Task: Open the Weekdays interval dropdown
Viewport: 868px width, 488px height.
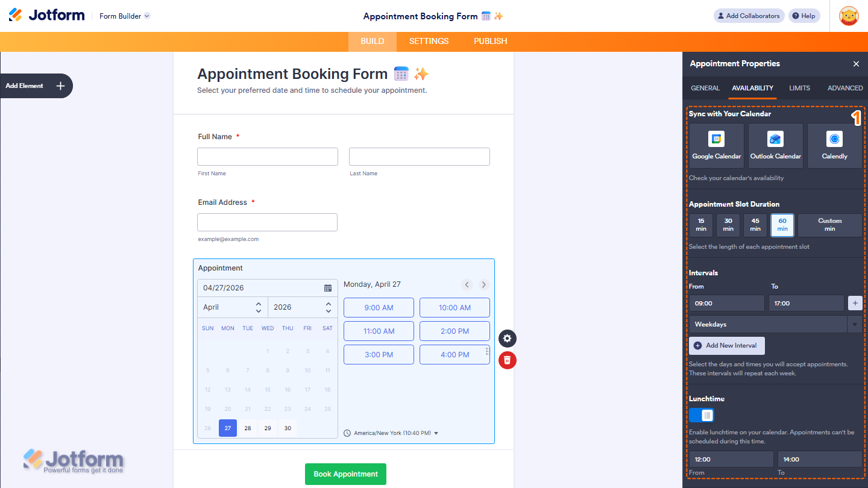Action: [855, 324]
